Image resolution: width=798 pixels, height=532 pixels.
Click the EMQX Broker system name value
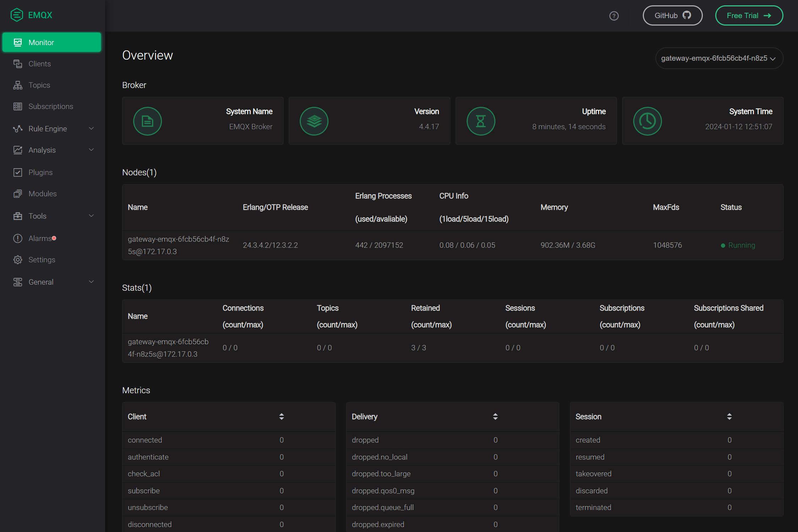(x=251, y=127)
